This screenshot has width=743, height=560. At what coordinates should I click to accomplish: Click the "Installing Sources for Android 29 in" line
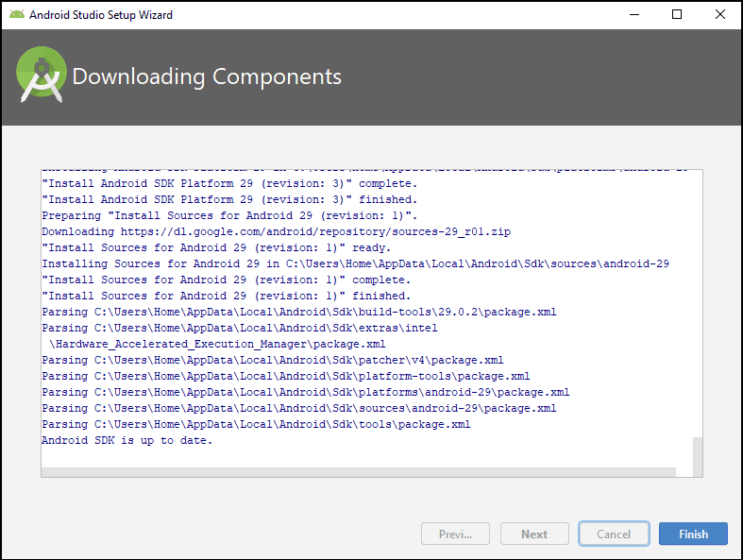point(355,264)
